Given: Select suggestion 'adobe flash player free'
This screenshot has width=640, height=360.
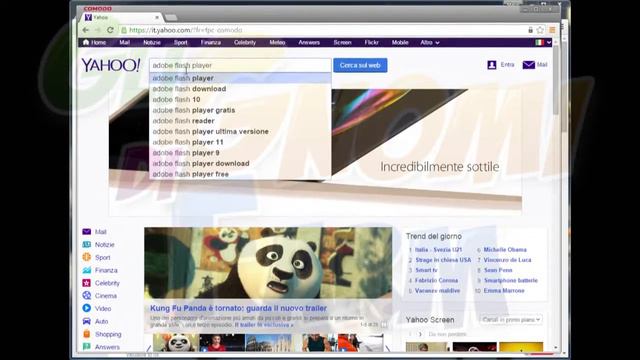Looking at the screenshot, I should point(240,174).
